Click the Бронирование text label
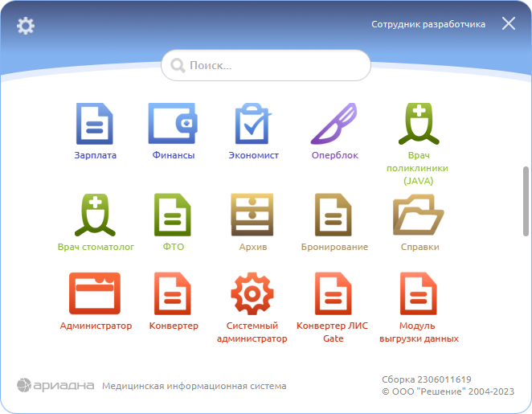Screen dimensions: 532x414 pyautogui.click(x=334, y=247)
